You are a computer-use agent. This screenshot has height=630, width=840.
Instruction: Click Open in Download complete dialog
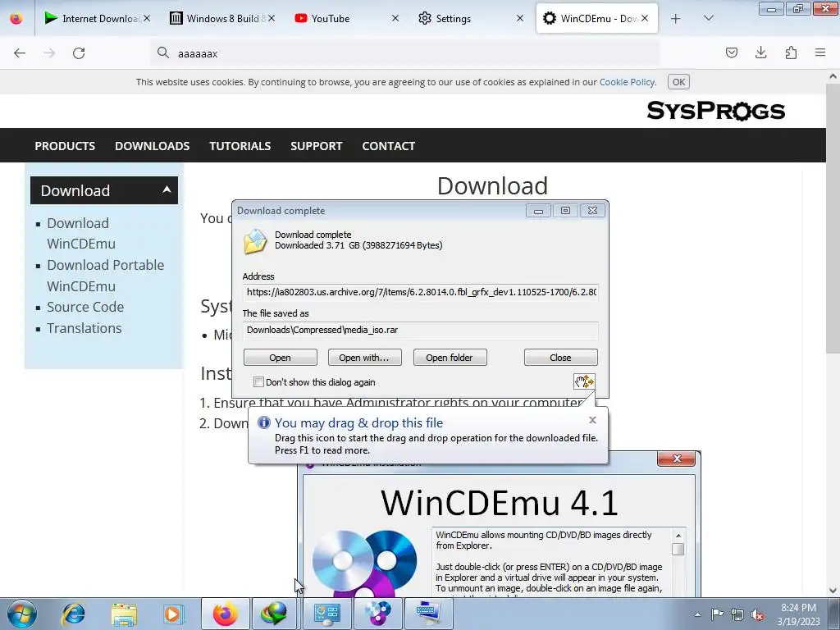[x=281, y=358]
